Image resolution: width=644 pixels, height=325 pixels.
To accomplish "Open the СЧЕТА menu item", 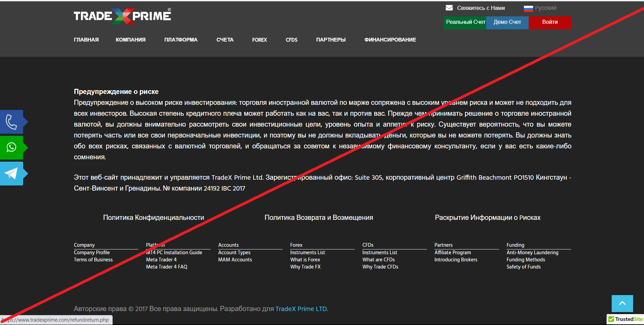I will pos(225,40).
